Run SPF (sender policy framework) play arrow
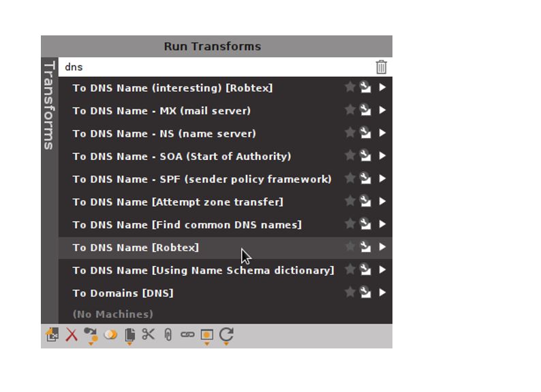541x392 pixels. point(382,178)
